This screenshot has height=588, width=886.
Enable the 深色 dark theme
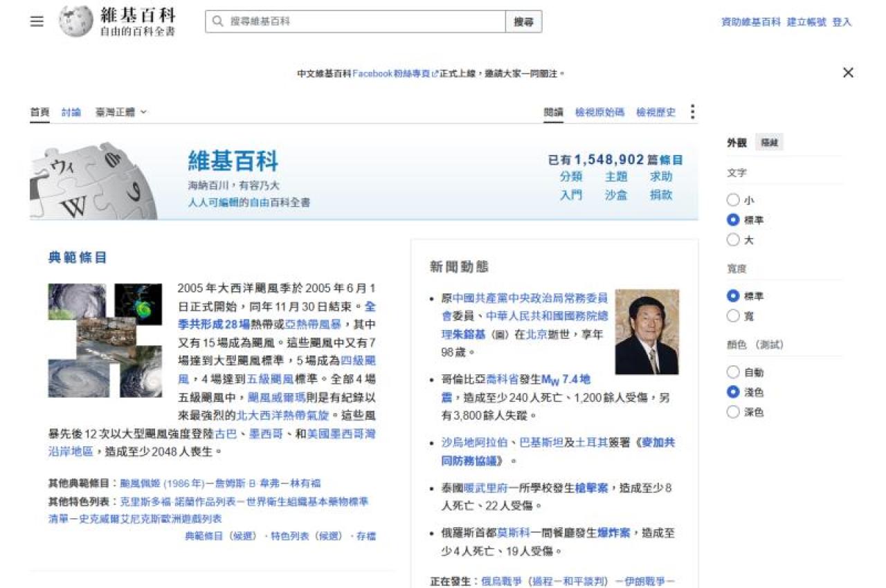click(x=733, y=412)
